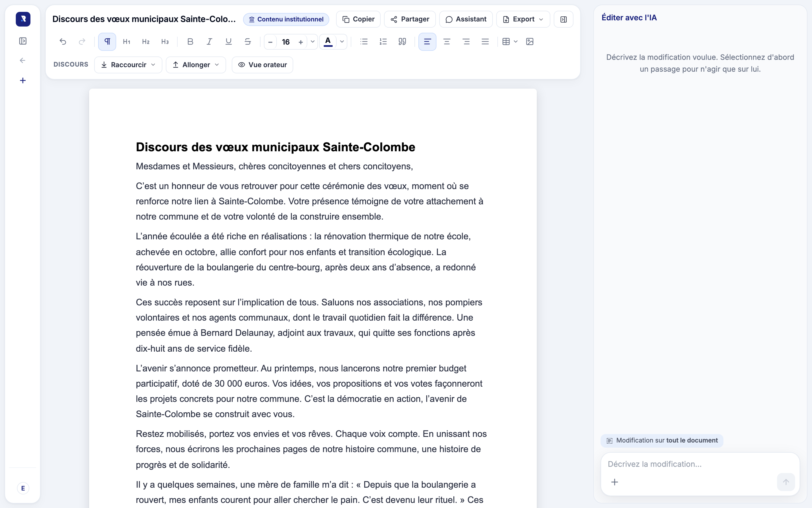The image size is (812, 508).
Task: Click the heading Discours des vœux municipaux Sainte-Colombe
Action: (x=275, y=147)
